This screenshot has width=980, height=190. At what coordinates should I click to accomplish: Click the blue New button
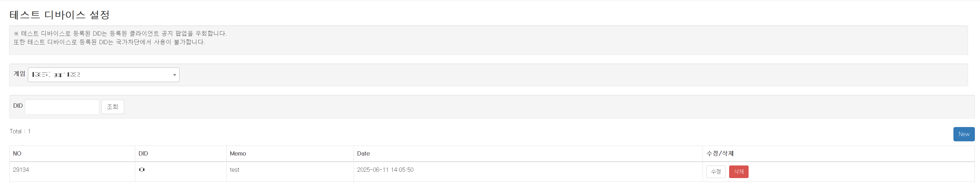pos(964,134)
